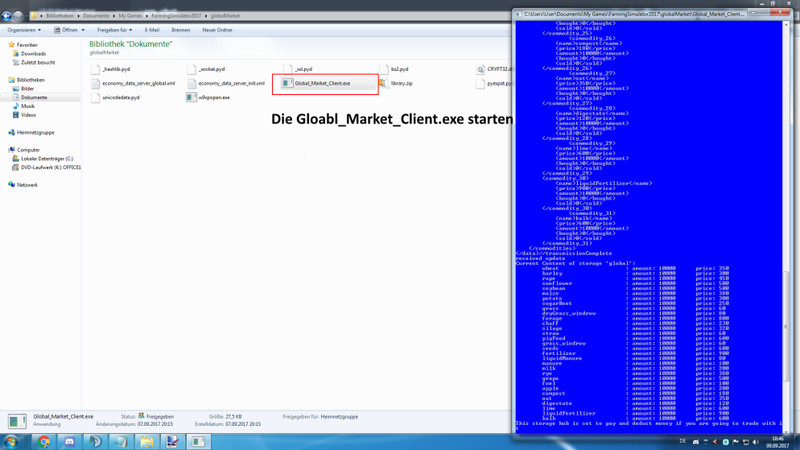Select the _hashlib.pyd file
800x450 pixels.
coord(116,70)
